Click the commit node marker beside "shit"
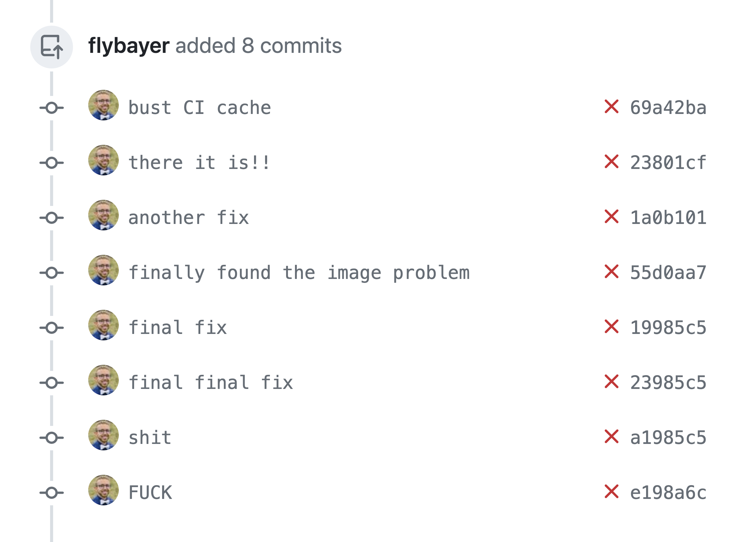 (52, 438)
